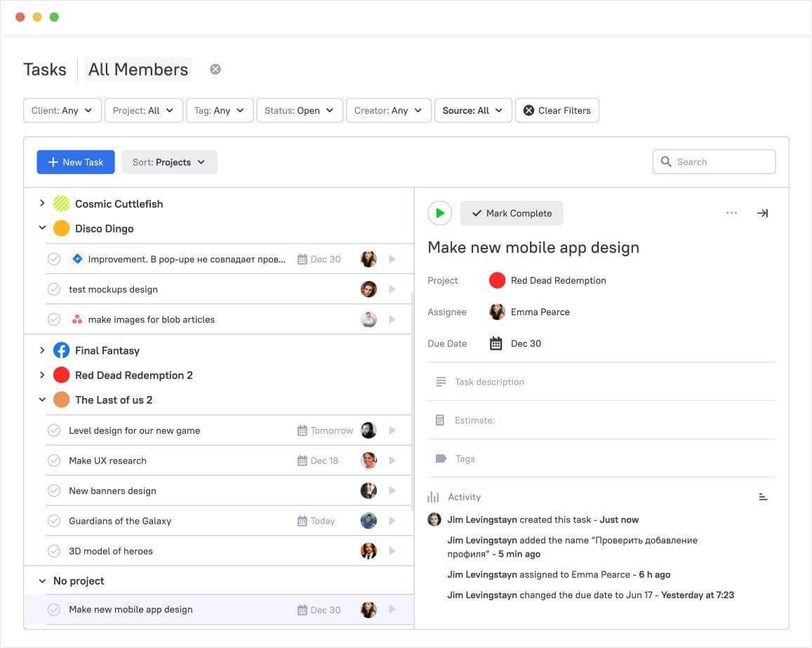The height and width of the screenshot is (648, 812).
Task: Expand the Cosmic Cuttlefish project
Action: coord(42,203)
